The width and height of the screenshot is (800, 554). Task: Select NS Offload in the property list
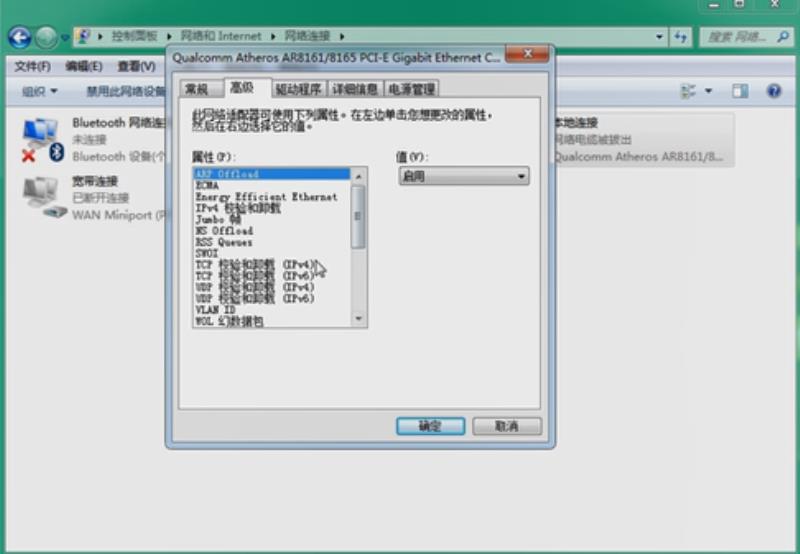pos(272,231)
